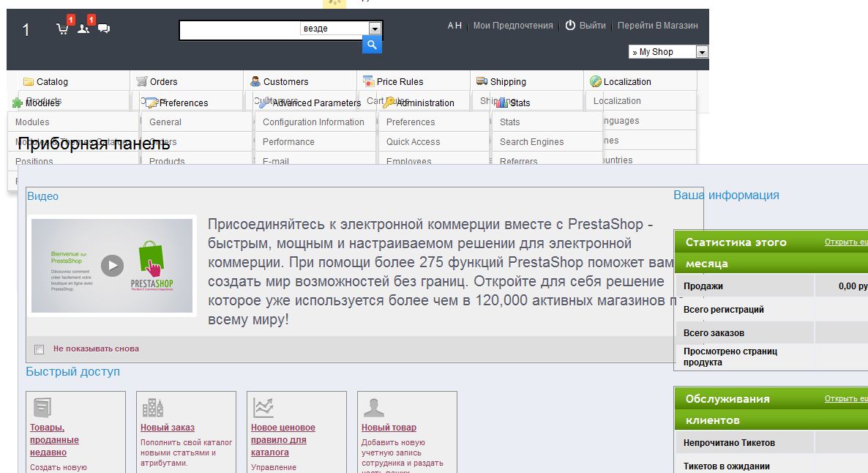Screen dimensions: 868x473
Task: Open Новое ценовое правило для каталога link
Action: pyautogui.click(x=283, y=440)
